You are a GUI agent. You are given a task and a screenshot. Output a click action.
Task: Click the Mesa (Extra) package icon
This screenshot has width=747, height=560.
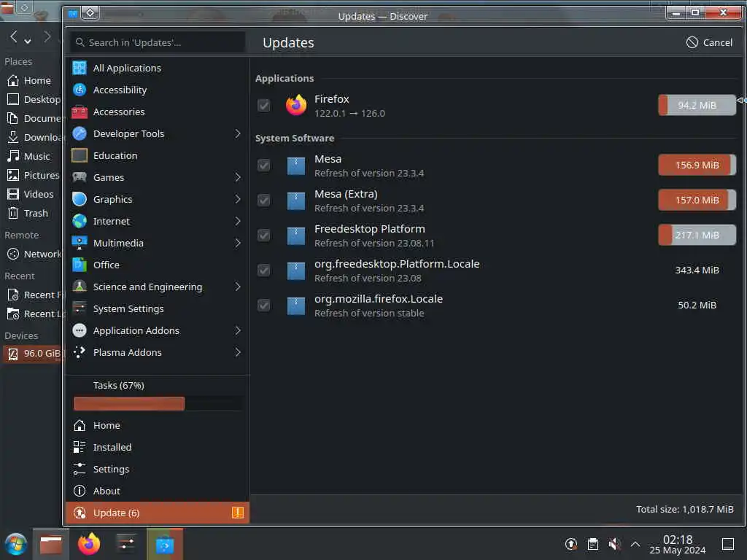pos(296,201)
